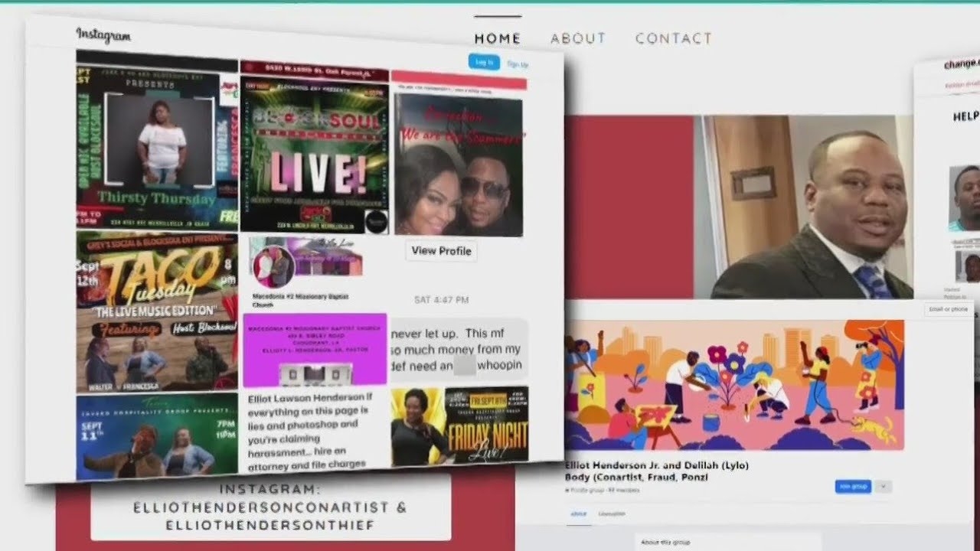Screen dimensions: 980x551
Task: Click the 'About this group' heading
Action: pos(665,542)
